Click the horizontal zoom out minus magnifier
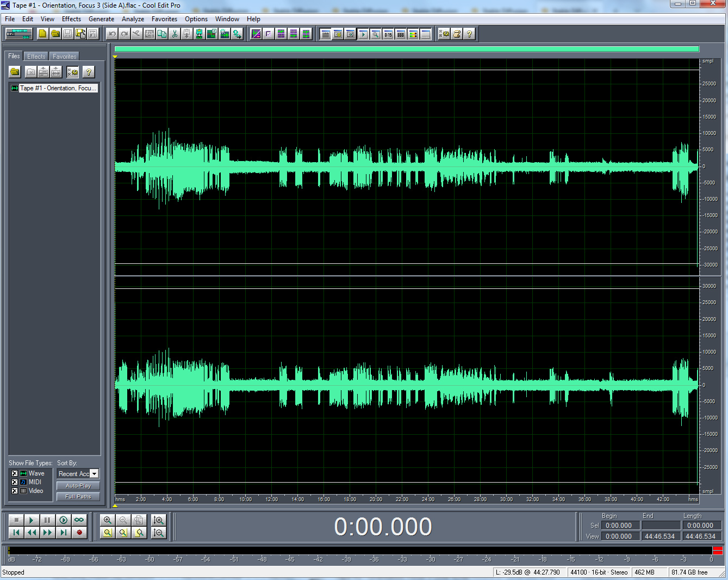Viewport: 728px width, 580px height. pos(123,520)
